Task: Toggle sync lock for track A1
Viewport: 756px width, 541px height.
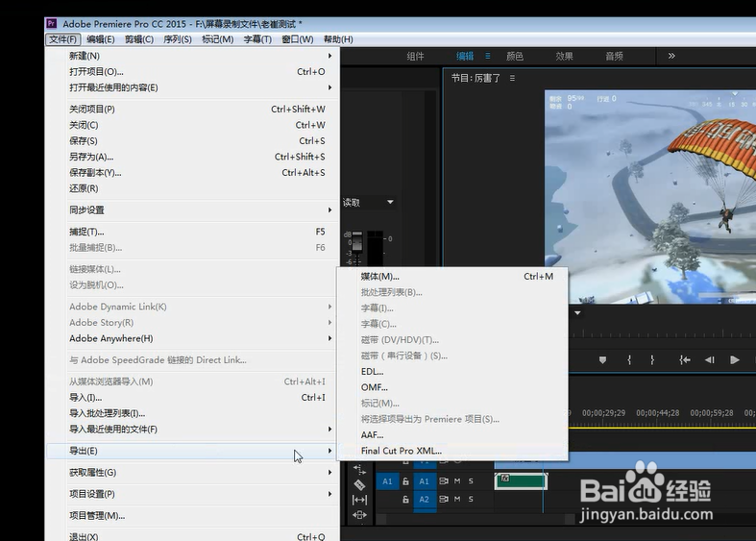Action: 444,481
